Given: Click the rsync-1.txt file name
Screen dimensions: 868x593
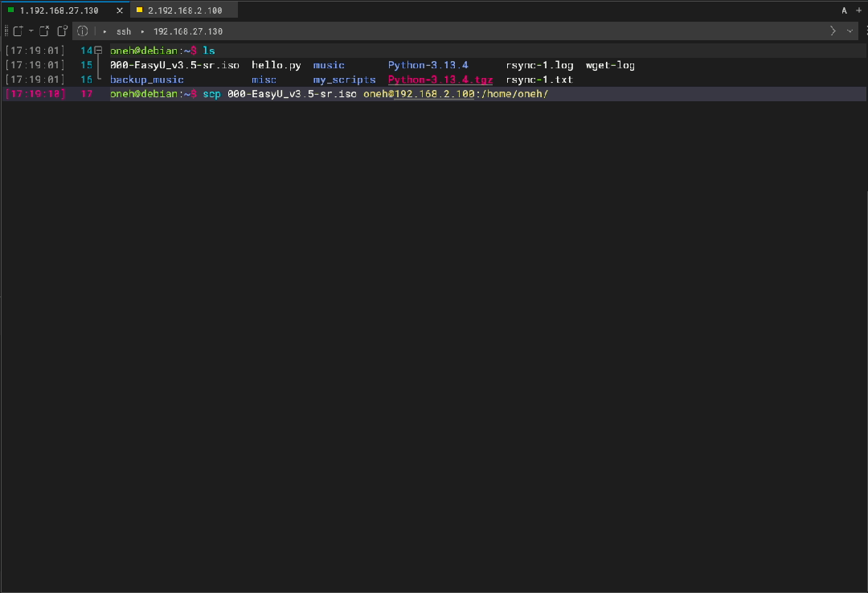Looking at the screenshot, I should (540, 80).
